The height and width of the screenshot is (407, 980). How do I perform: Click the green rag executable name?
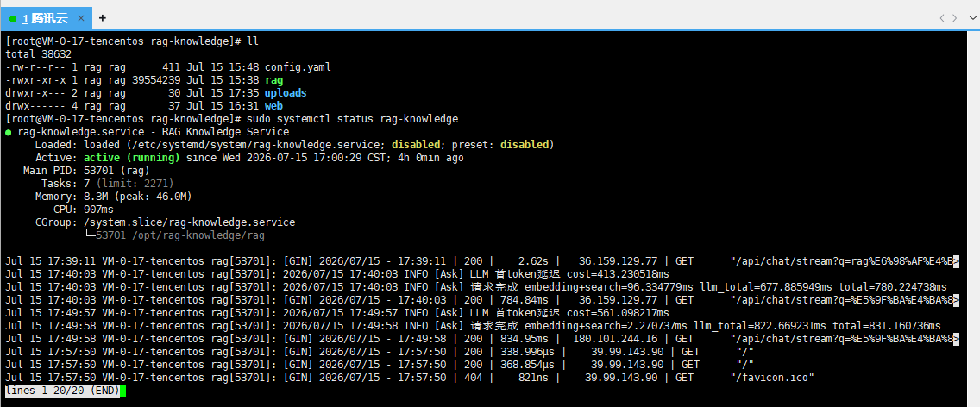273,80
